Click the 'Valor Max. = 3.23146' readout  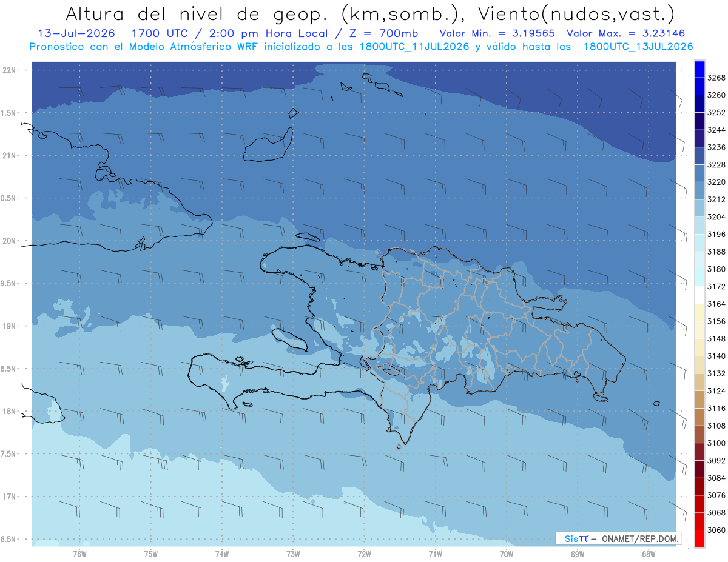[x=625, y=33]
